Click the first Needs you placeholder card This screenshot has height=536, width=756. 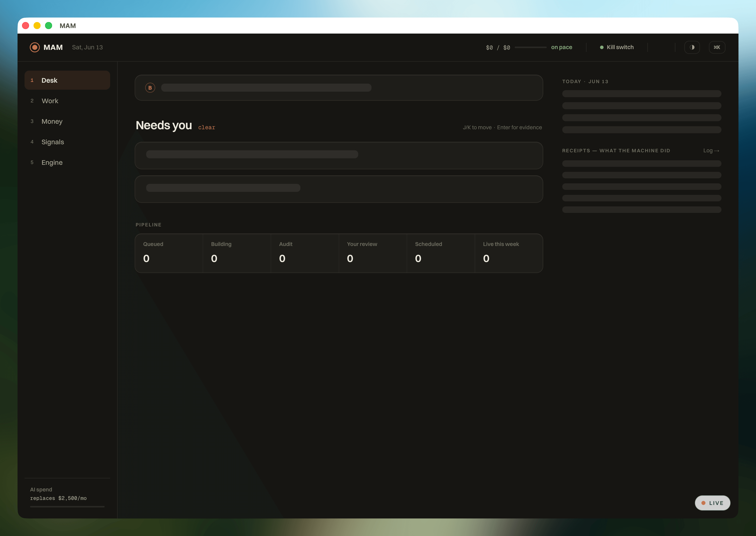pos(339,156)
